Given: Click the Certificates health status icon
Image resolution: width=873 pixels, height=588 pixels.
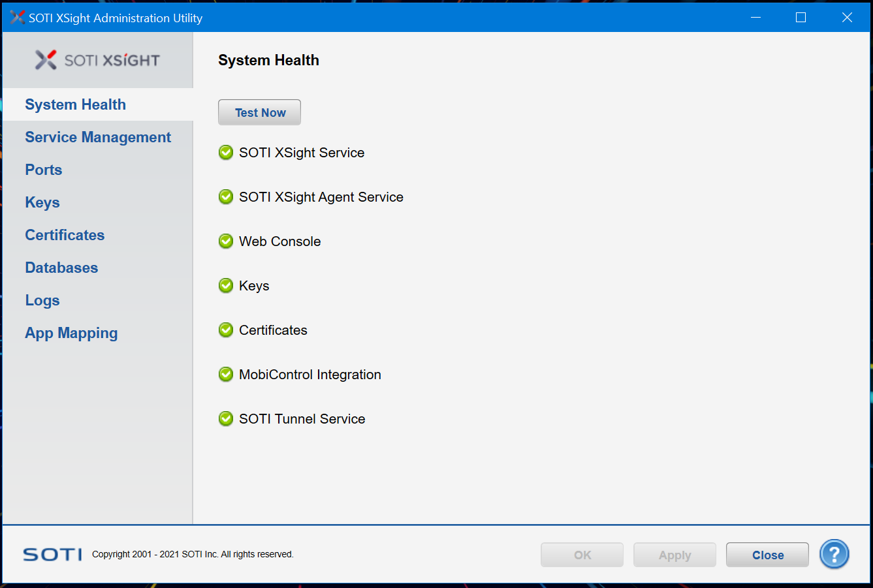Looking at the screenshot, I should pos(226,330).
